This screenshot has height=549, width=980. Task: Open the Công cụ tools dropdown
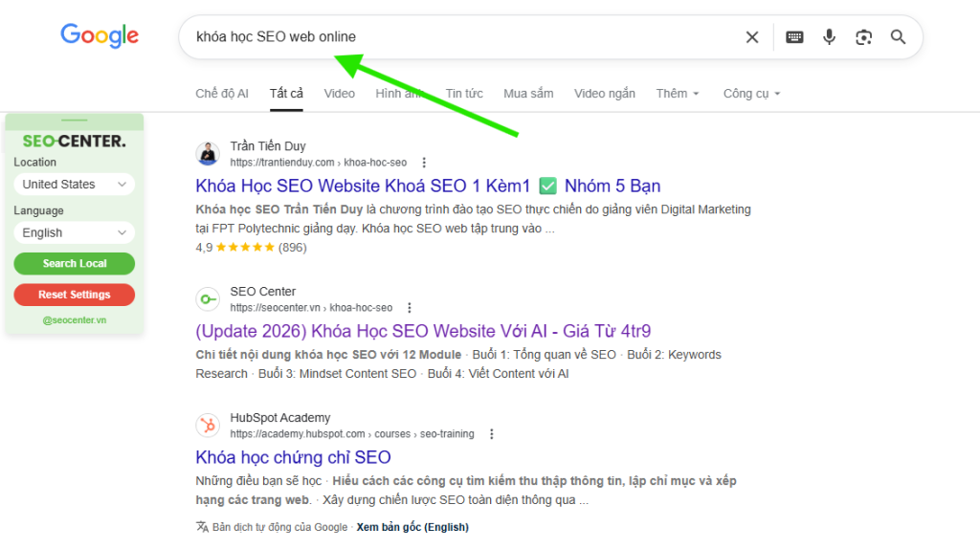click(x=751, y=94)
